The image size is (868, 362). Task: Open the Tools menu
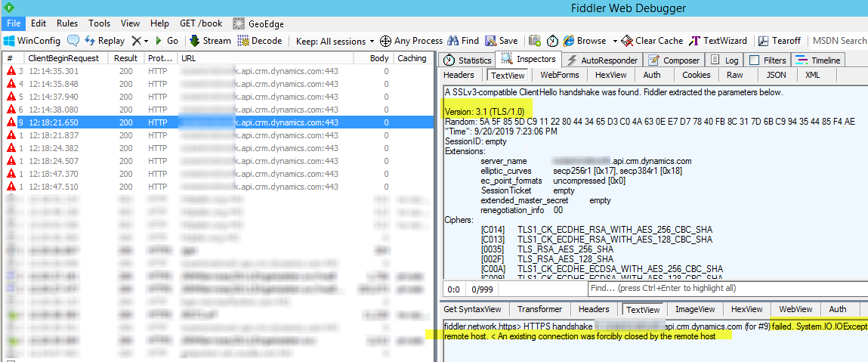pyautogui.click(x=100, y=23)
